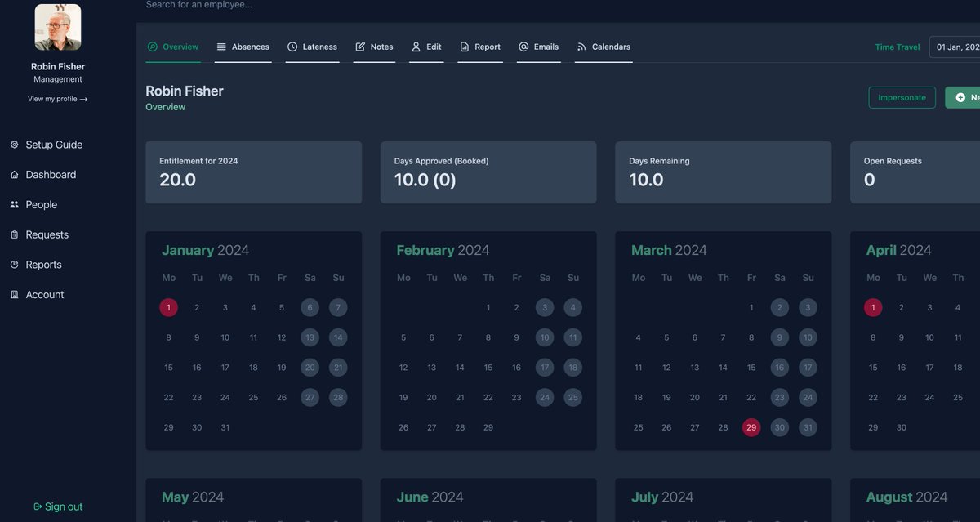Click the July 2024 heading

(662, 497)
